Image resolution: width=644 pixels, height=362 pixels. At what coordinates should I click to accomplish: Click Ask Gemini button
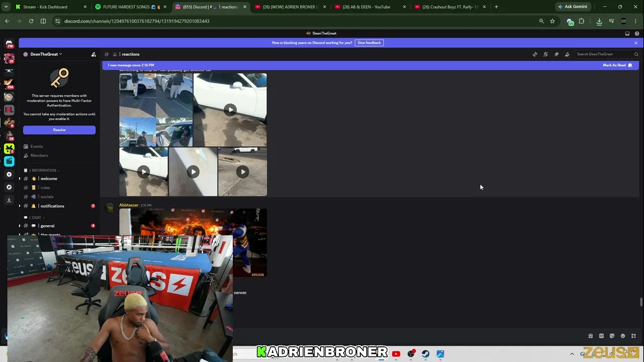tap(573, 7)
